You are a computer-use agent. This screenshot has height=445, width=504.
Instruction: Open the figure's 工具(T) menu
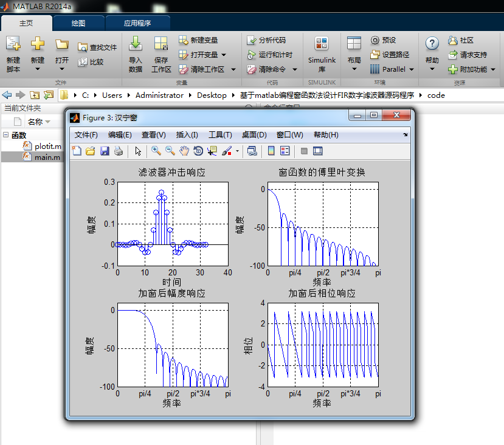tap(220, 135)
